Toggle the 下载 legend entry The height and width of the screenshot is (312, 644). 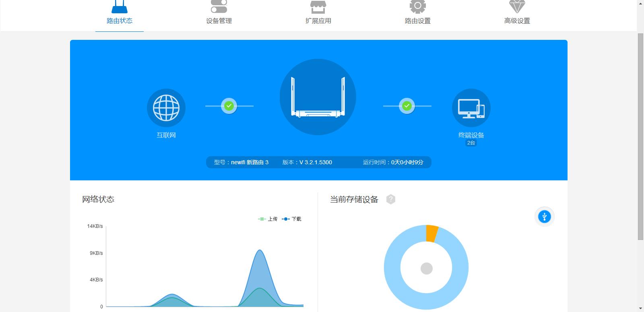point(292,219)
